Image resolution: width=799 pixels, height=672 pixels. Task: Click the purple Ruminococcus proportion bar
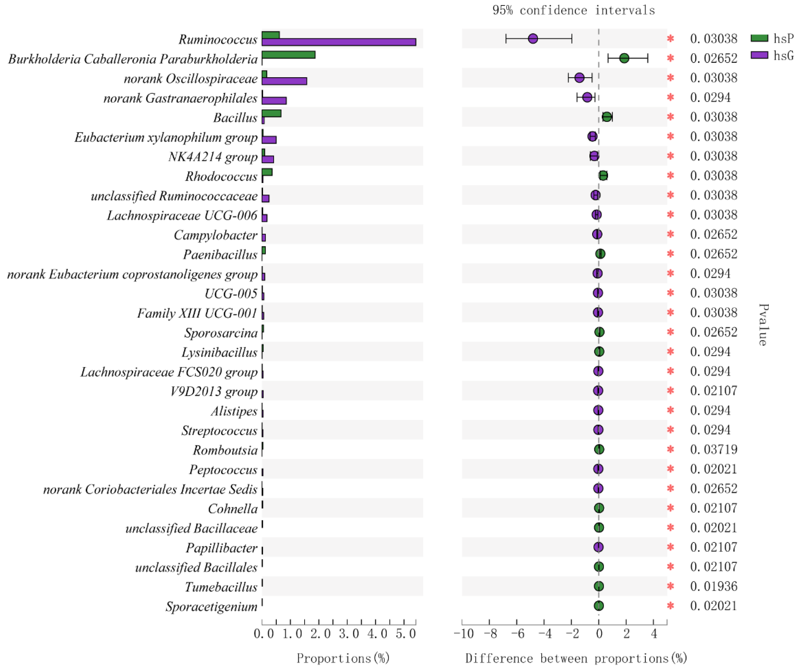pos(338,42)
